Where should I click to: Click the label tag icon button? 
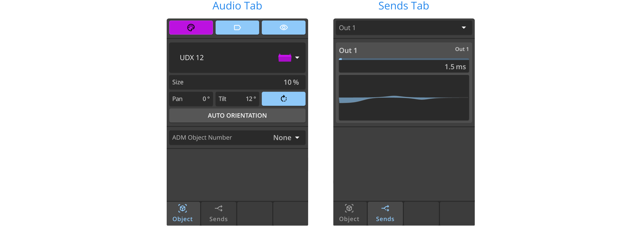pyautogui.click(x=237, y=27)
